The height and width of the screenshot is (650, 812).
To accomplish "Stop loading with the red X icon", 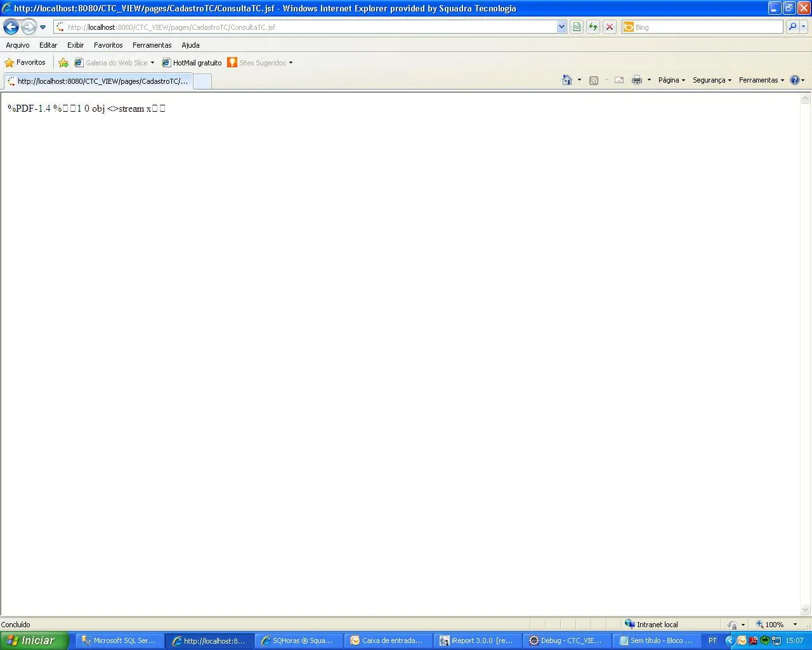I will [x=610, y=27].
